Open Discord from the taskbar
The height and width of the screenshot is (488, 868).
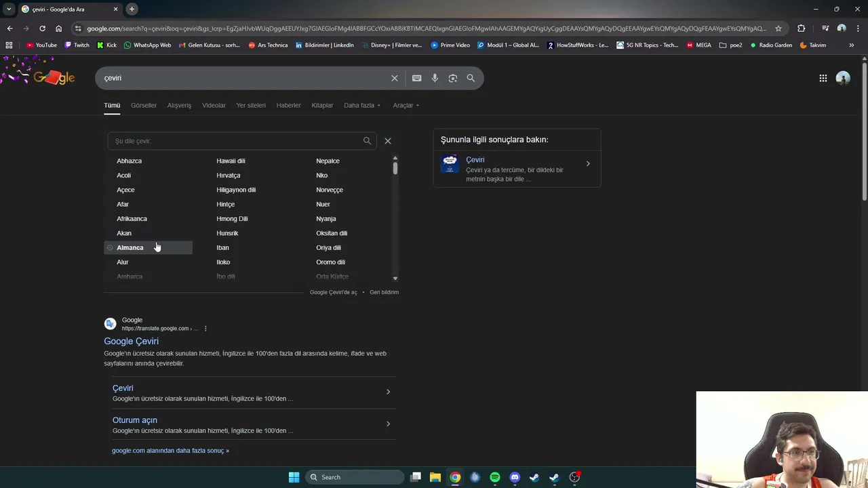click(x=515, y=477)
